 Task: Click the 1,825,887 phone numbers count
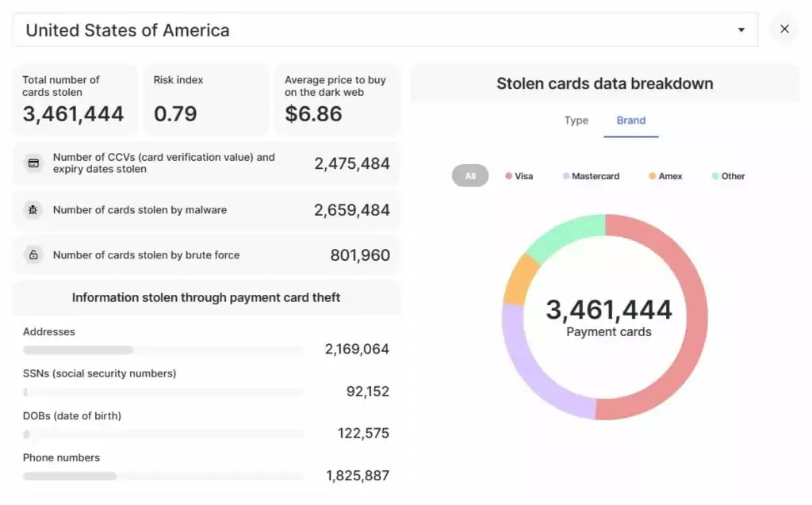pyautogui.click(x=358, y=476)
